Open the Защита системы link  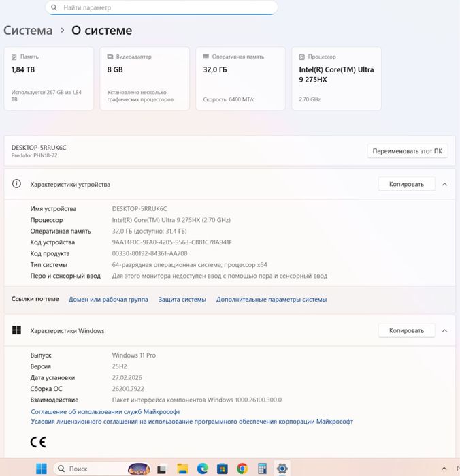point(182,300)
